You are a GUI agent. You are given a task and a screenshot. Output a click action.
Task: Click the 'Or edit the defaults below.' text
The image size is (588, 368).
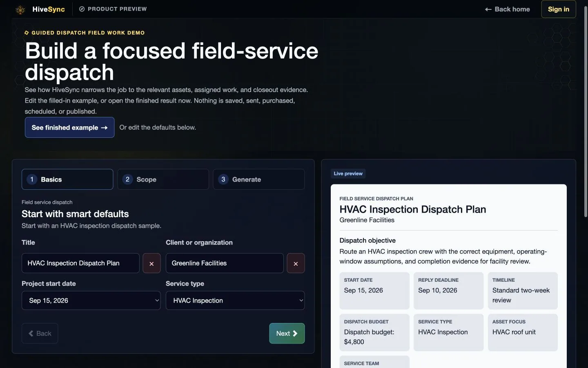click(x=158, y=128)
